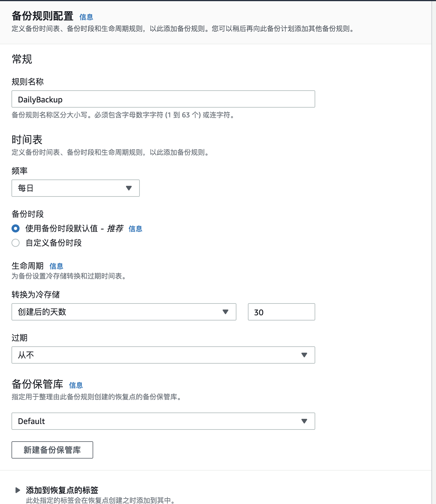The image size is (436, 504).
Task: Click the 新建备份保管库 button
Action: [x=52, y=450]
